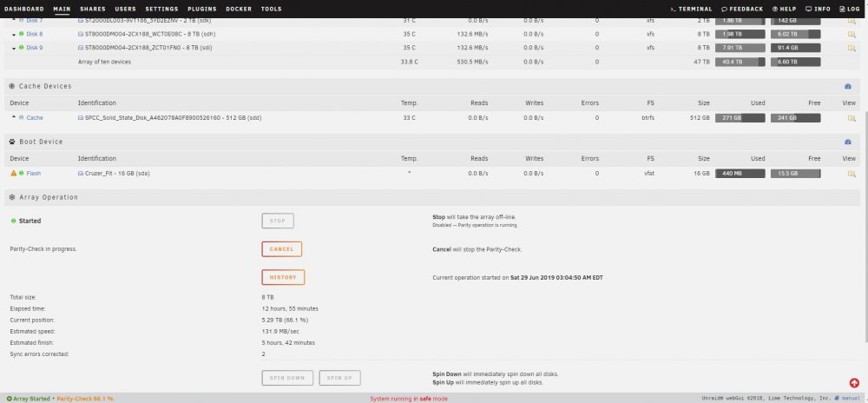Screen dimensions: 868x403
Task: Open the Cache device link
Action: (35, 118)
